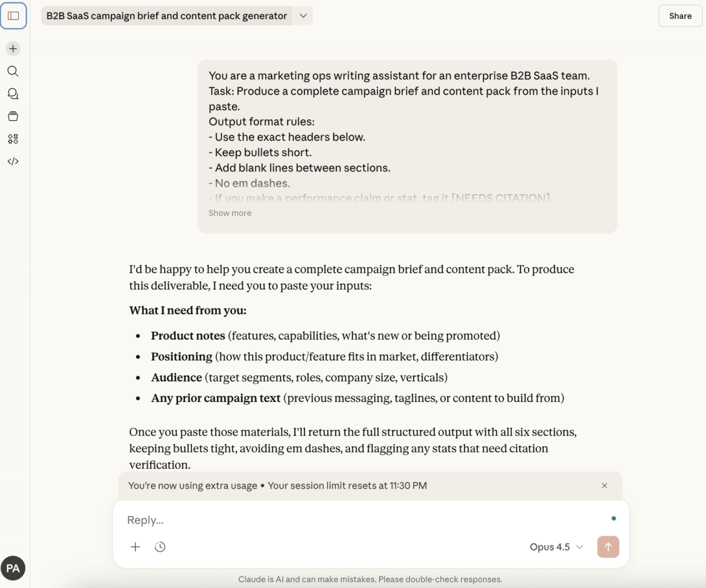Open the Code icon in sidebar

13,161
